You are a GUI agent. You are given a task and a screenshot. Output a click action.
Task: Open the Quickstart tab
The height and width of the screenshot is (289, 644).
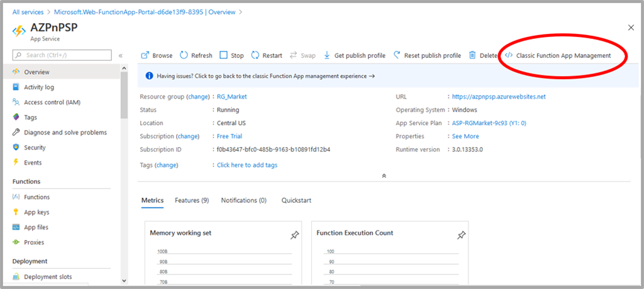pyautogui.click(x=296, y=200)
